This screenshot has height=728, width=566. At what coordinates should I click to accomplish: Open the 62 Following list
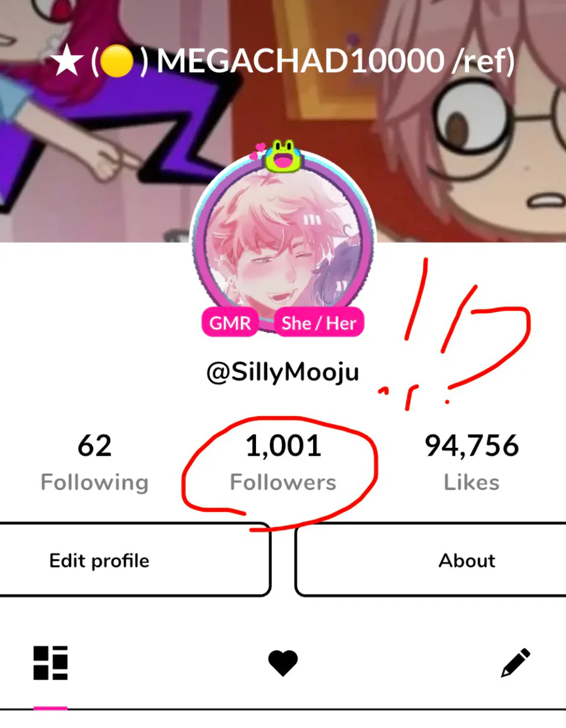[x=94, y=462]
